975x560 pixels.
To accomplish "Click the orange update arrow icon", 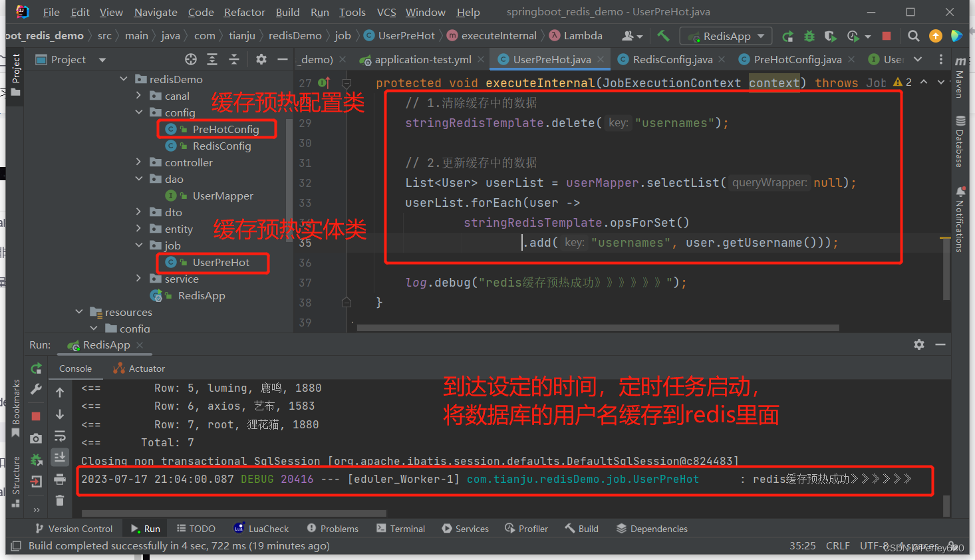I will 936,36.
